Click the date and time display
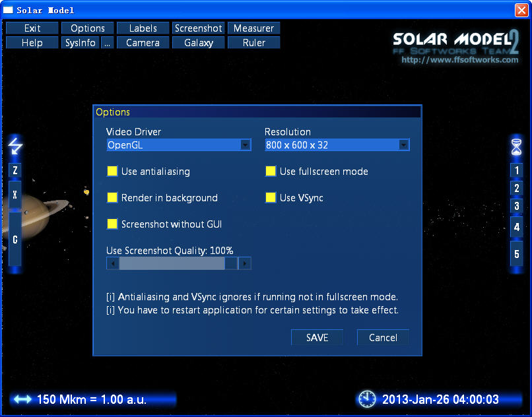Viewport: 532px width, 417px height. point(440,399)
